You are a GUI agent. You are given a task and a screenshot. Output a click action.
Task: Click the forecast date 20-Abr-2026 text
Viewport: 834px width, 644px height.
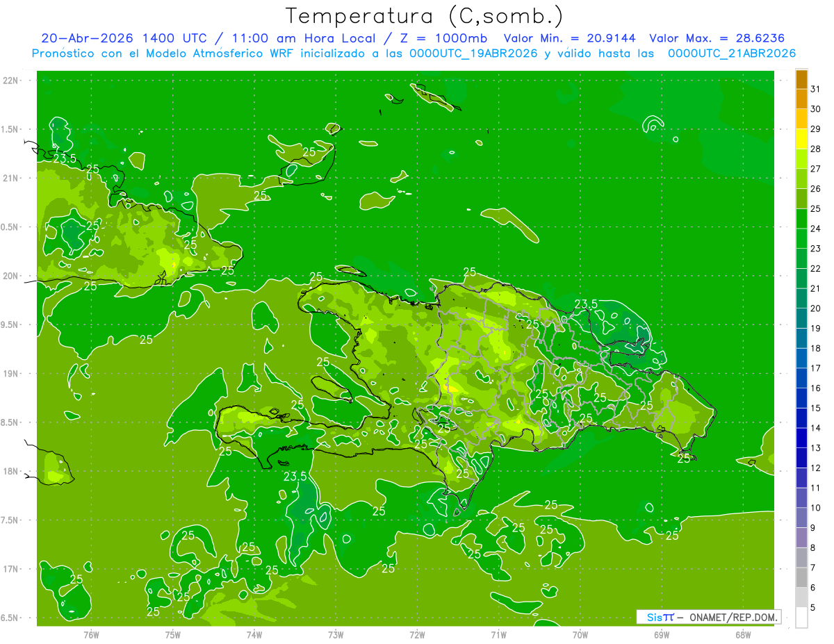pyautogui.click(x=88, y=38)
